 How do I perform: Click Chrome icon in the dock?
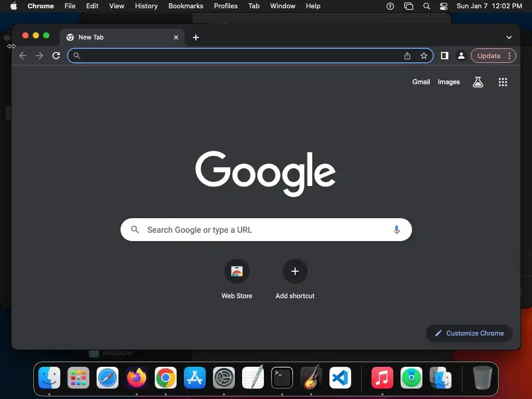click(166, 378)
